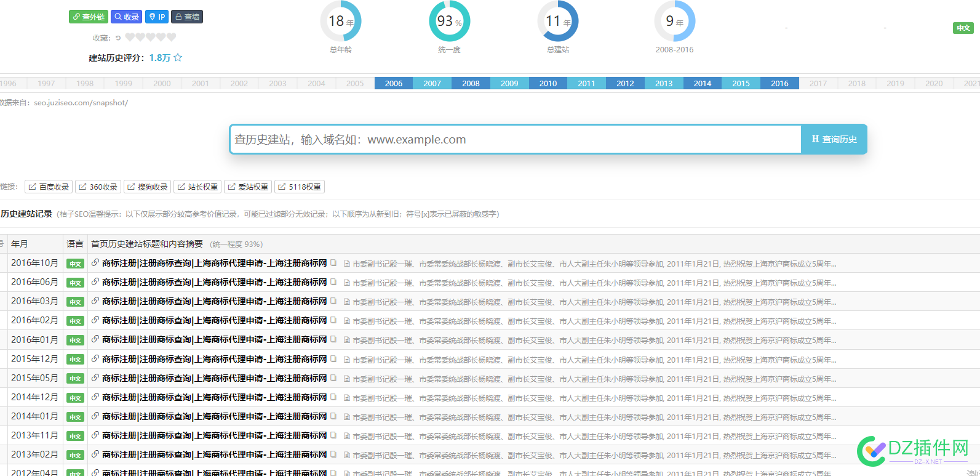Select year 2006 on the timeline
The height and width of the screenshot is (476, 980).
click(x=394, y=83)
